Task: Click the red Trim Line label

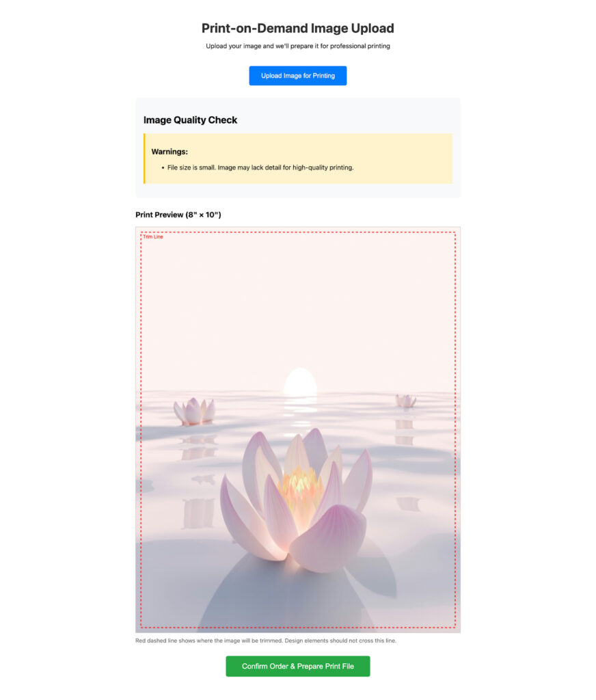Action: click(153, 237)
